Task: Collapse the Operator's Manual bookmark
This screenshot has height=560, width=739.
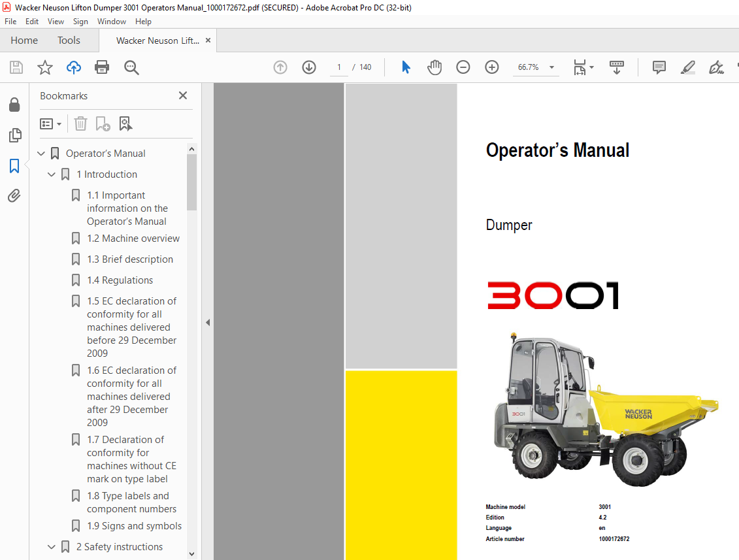Action: 41,154
